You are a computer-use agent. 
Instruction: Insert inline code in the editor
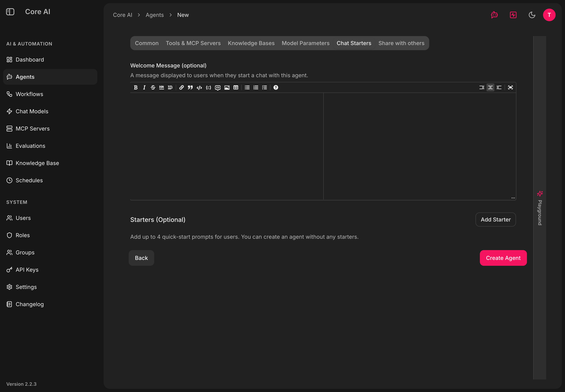point(199,87)
